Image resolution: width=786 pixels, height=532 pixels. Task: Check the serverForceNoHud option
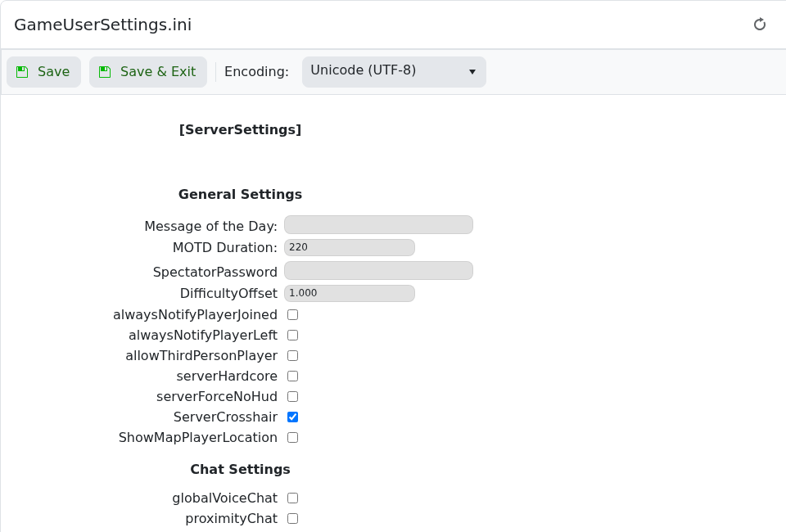click(293, 397)
